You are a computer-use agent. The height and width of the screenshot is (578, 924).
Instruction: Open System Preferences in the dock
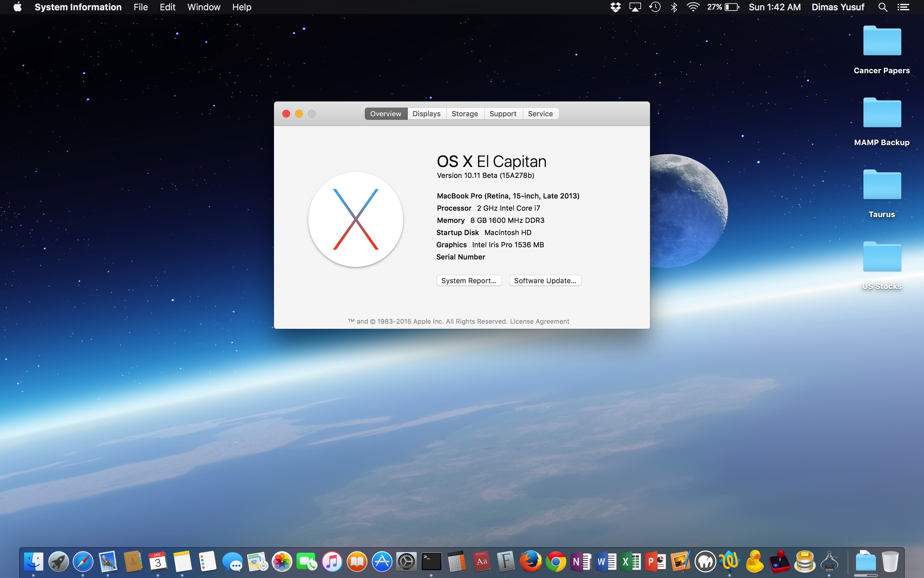(x=406, y=562)
